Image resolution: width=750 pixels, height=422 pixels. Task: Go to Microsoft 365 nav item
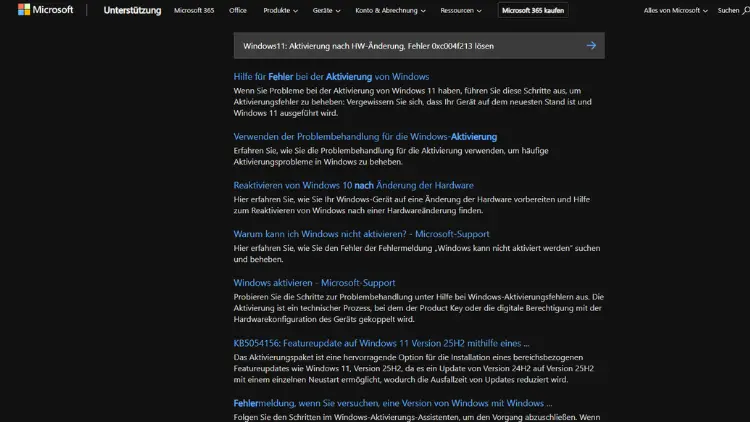194,10
